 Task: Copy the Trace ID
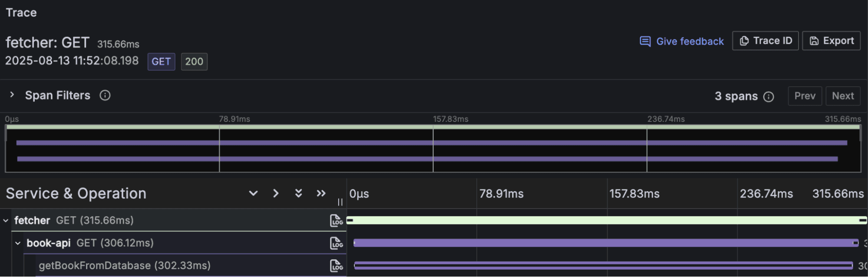[x=765, y=41]
